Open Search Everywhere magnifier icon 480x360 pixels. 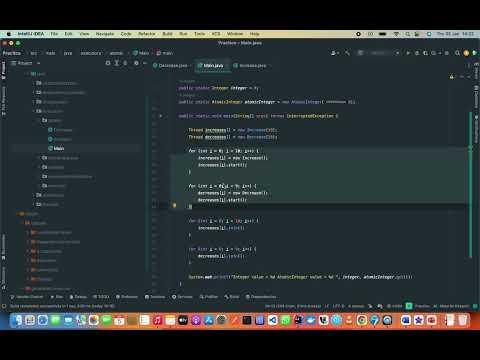coord(457,53)
